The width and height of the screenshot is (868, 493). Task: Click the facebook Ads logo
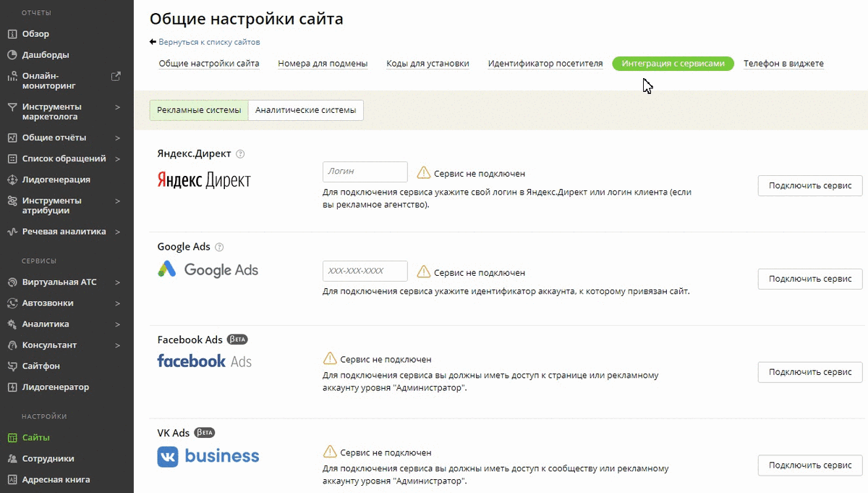[205, 361]
